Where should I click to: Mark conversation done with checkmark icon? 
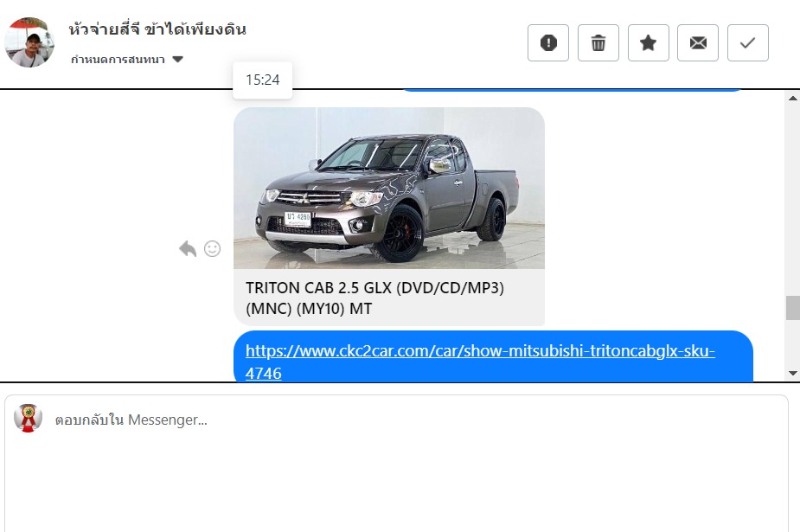[747, 43]
